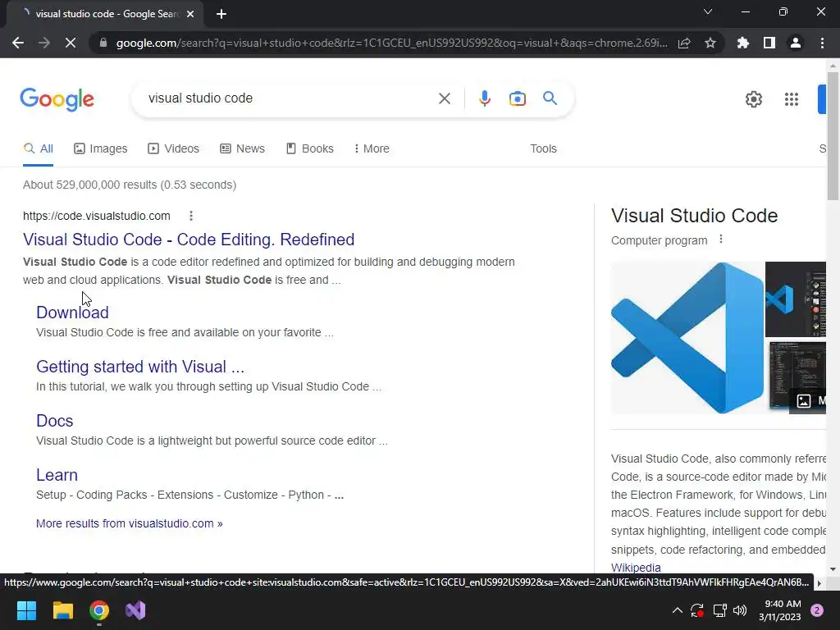Open the Extensions puzzle icon
Screen dimensions: 840x630
[743, 43]
